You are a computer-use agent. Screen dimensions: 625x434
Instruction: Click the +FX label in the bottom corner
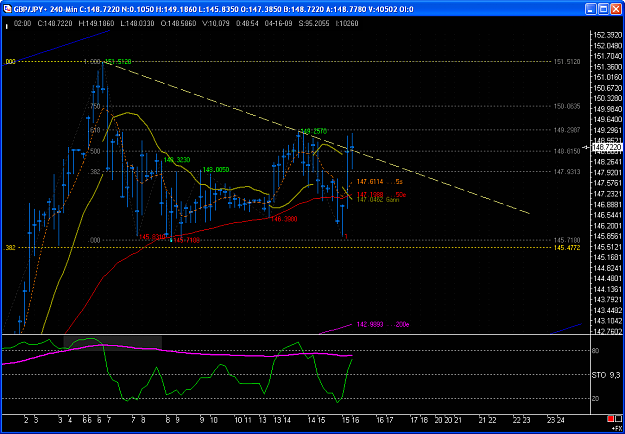point(616,427)
